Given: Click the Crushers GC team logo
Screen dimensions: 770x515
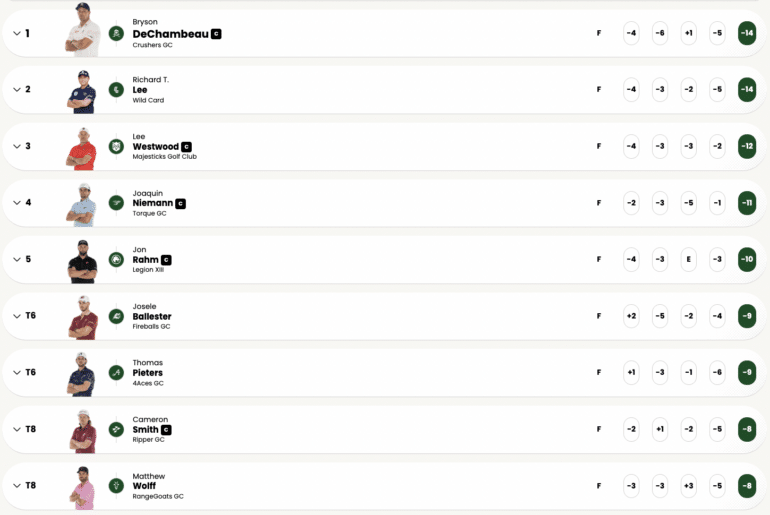Looking at the screenshot, I should pyautogui.click(x=116, y=33).
